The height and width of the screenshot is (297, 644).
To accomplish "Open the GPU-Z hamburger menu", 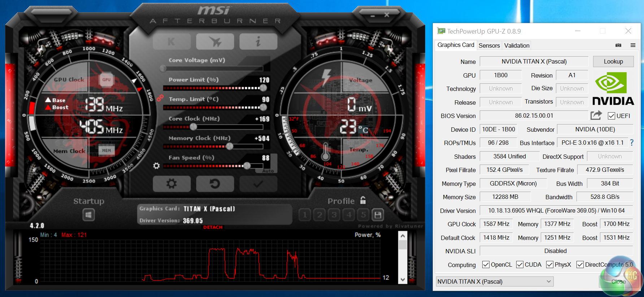I will click(x=633, y=45).
